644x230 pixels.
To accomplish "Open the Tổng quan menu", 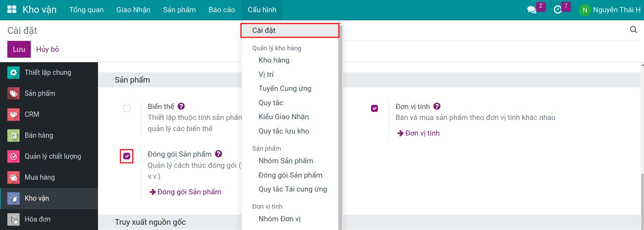I will 86,10.
